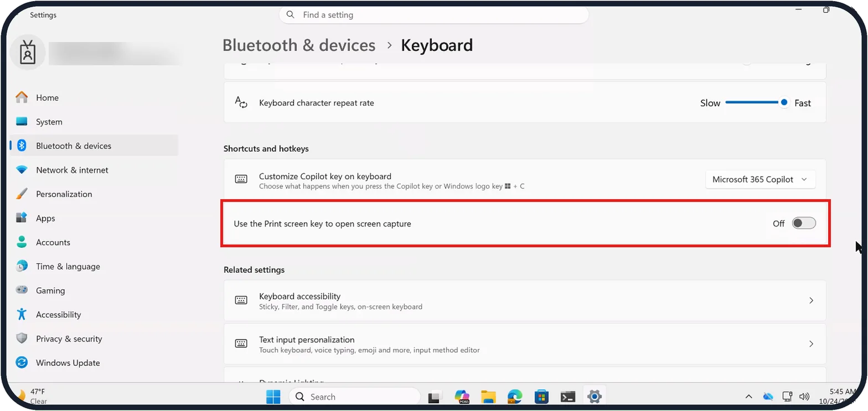The height and width of the screenshot is (411, 868).
Task: Click the Fast label by the slider
Action: (803, 103)
